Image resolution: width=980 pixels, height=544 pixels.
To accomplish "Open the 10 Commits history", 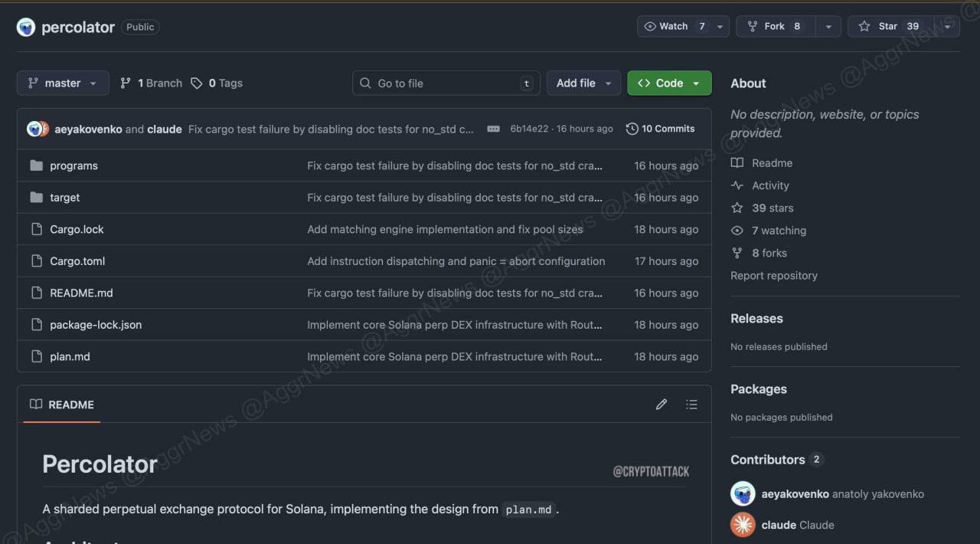I will [x=660, y=129].
